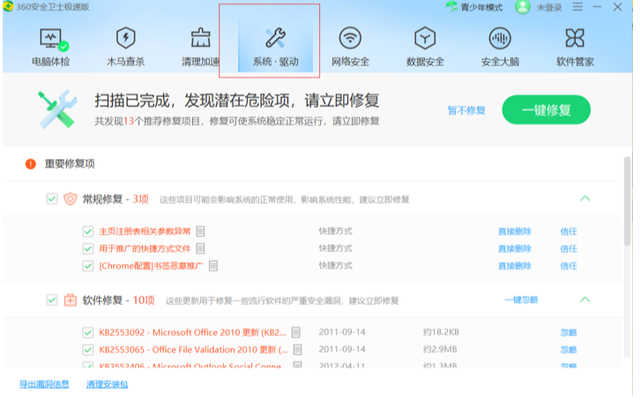This screenshot has width=640, height=402.
Task: Click 忽略 for KB2553092 update
Action: tap(569, 333)
